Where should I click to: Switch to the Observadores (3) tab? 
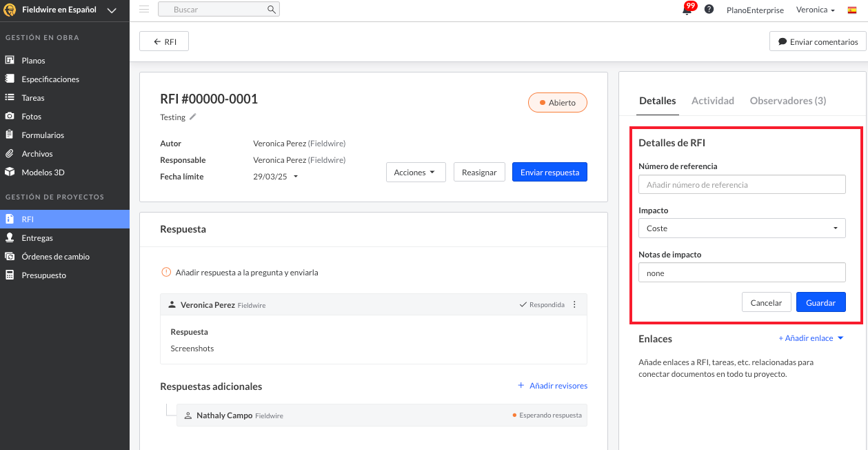787,101
